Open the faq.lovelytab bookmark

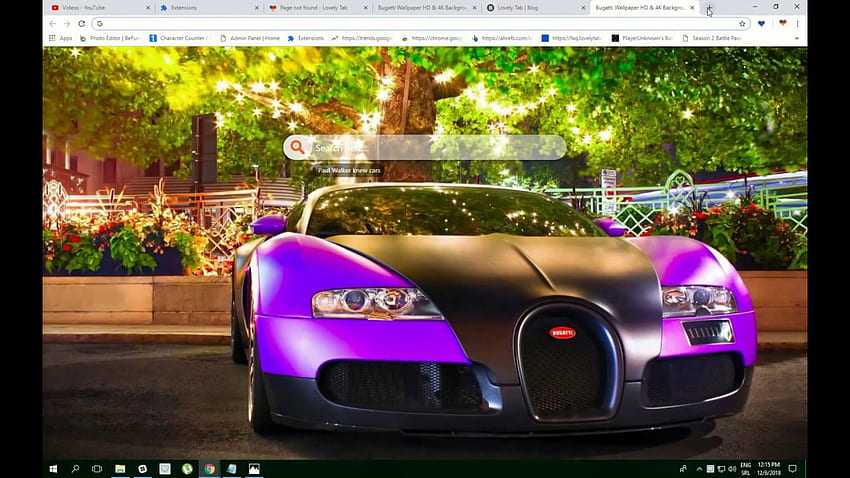572,38
